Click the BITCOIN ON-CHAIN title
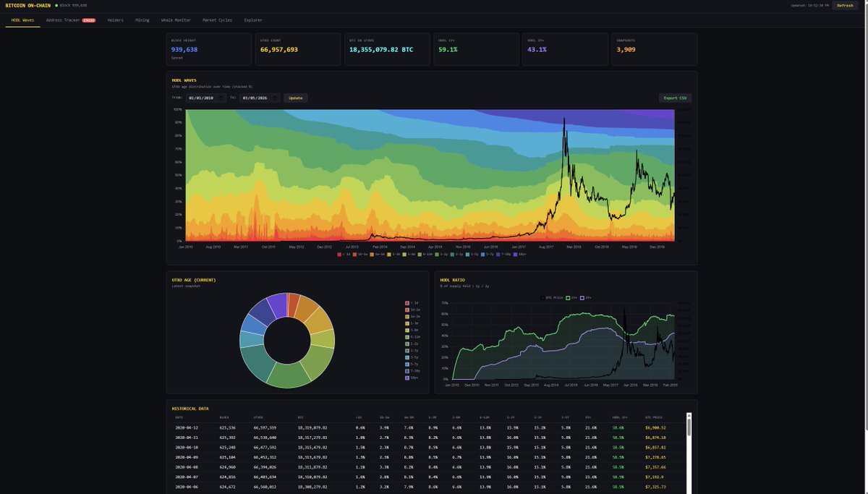The image size is (868, 494). 27,5
